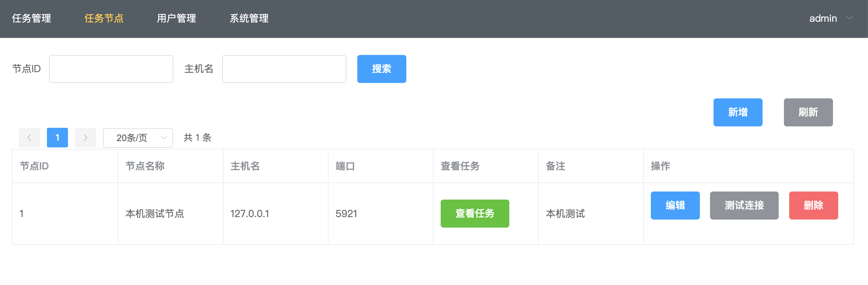Click host cell 127.0.0.1 in table

(x=250, y=214)
